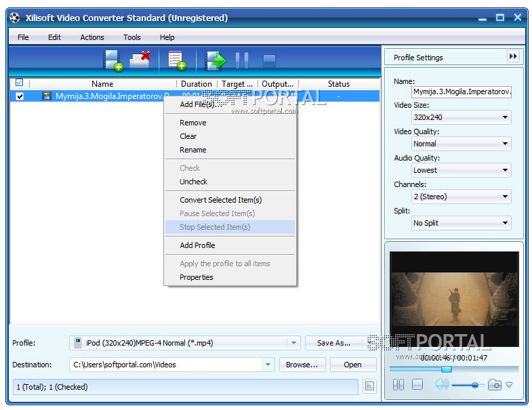Expand the Profile combo box arrow
The width and height of the screenshot is (532, 410).
pos(293,343)
